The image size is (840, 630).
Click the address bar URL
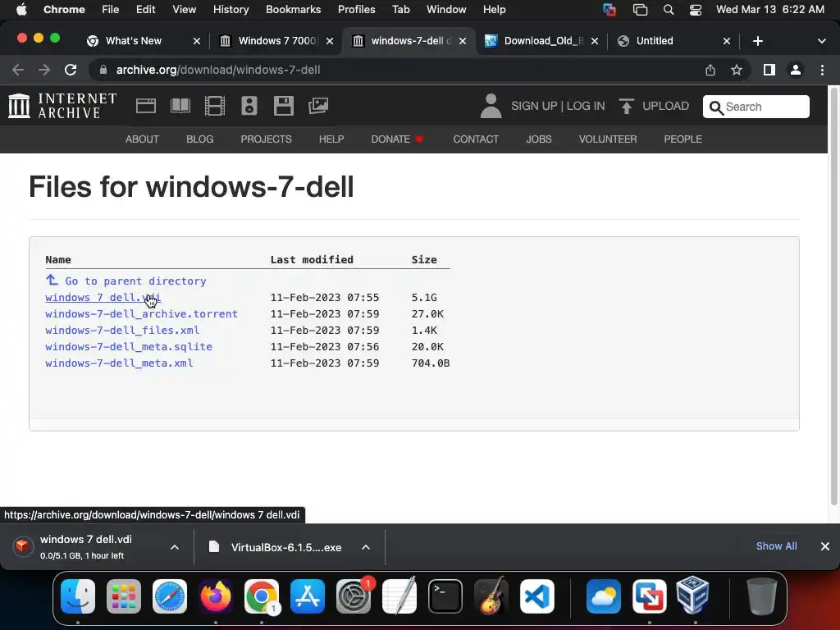point(218,71)
